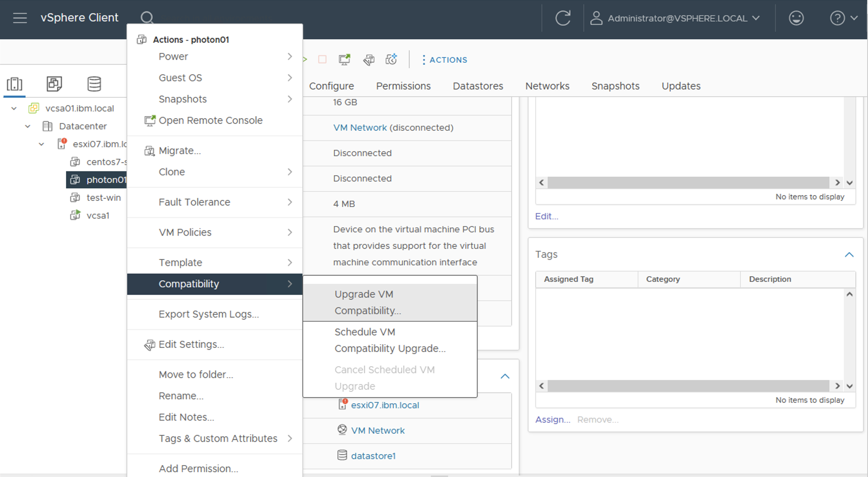
Task: Click the Edit Settings toolbar icon
Action: pos(369,59)
